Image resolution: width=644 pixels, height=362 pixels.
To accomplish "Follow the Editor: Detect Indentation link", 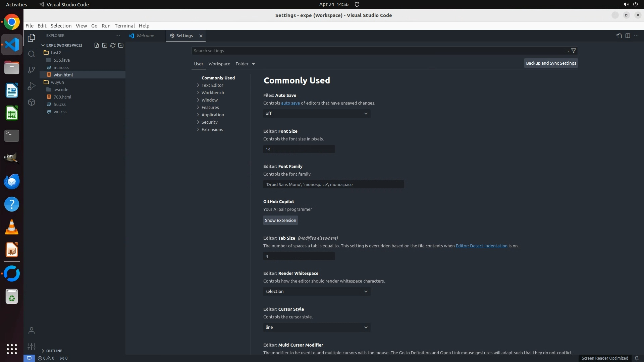I will 481,246.
